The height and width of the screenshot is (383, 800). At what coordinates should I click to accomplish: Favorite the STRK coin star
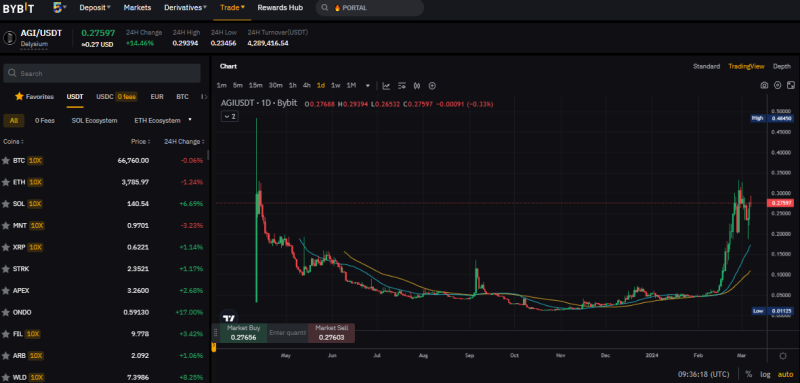click(6, 269)
